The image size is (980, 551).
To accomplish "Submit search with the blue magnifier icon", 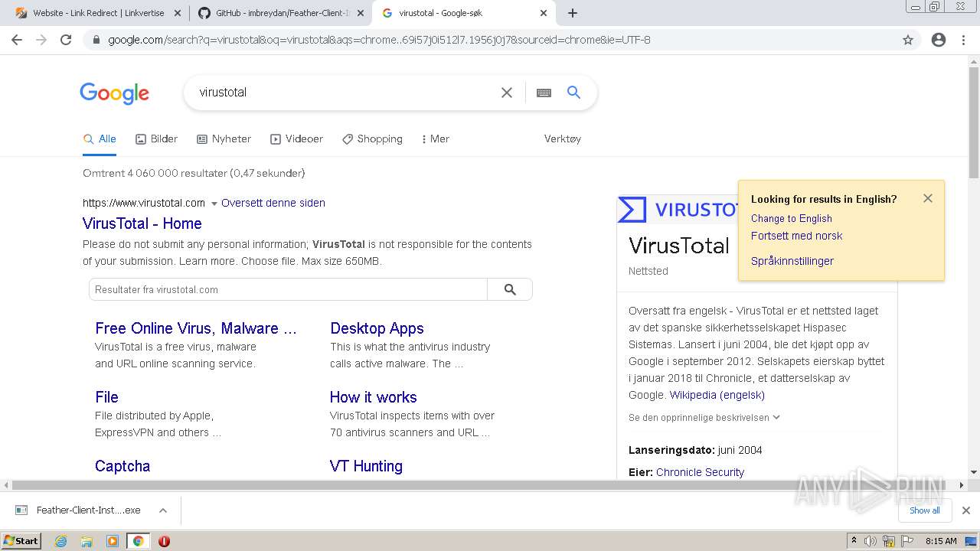I will [573, 93].
